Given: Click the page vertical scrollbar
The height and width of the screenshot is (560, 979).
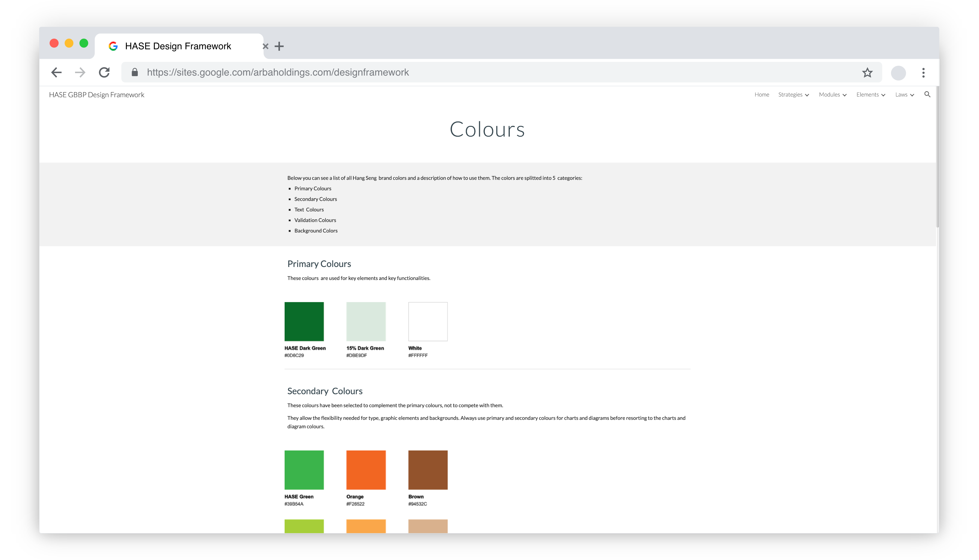Looking at the screenshot, I should 937,157.
